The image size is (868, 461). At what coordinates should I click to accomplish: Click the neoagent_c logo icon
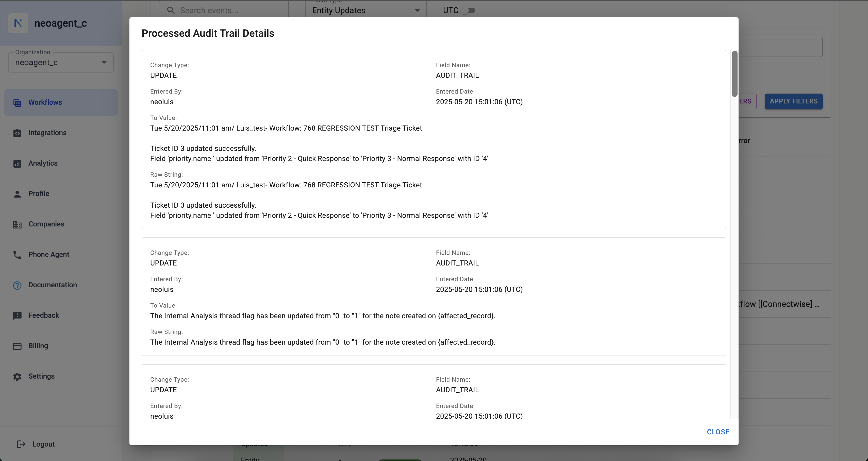click(18, 23)
